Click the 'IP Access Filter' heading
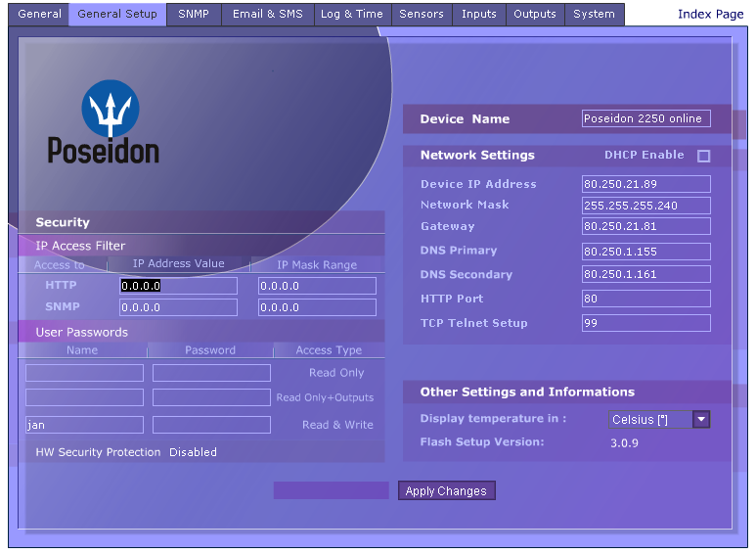The width and height of the screenshot is (756, 554). pyautogui.click(x=80, y=246)
